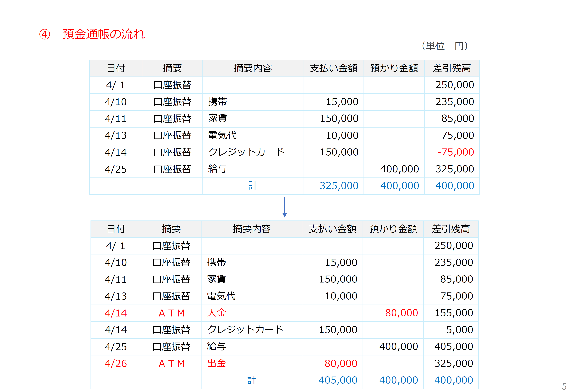Click the 摘要内容 header in the upper table
Screen dimensions: 570x392
[253, 68]
